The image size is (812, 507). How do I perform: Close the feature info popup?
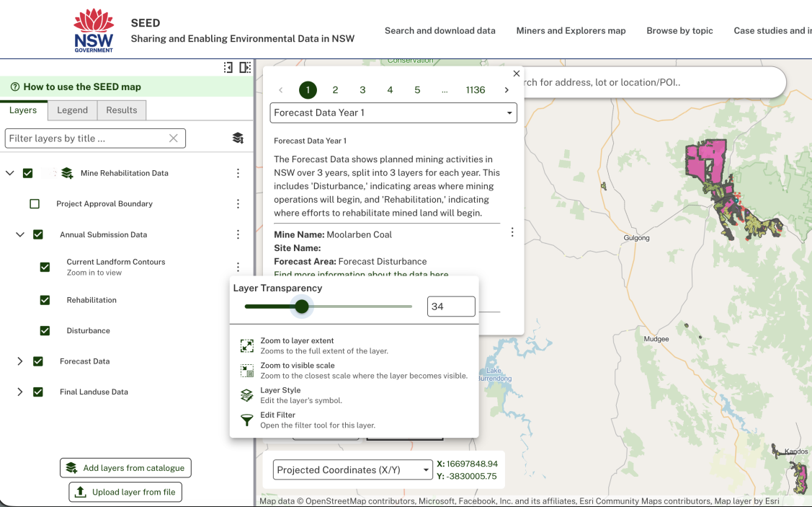point(517,74)
